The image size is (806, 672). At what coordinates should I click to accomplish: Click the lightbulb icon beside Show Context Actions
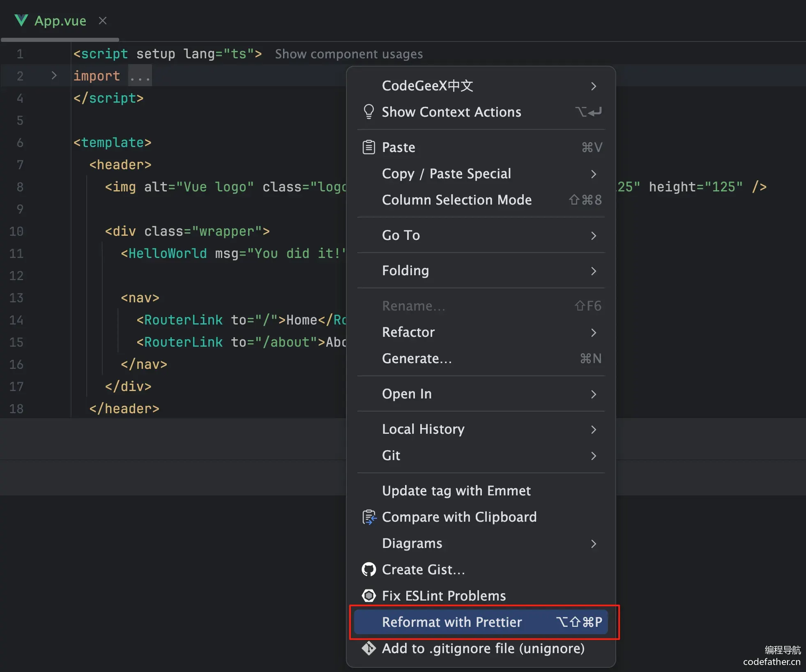pyautogui.click(x=369, y=112)
